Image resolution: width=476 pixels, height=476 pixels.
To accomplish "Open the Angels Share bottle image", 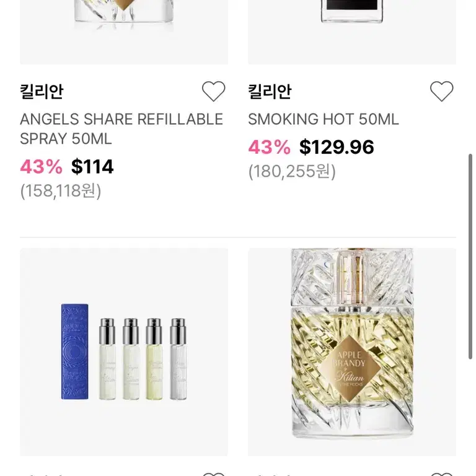I will point(124,32).
